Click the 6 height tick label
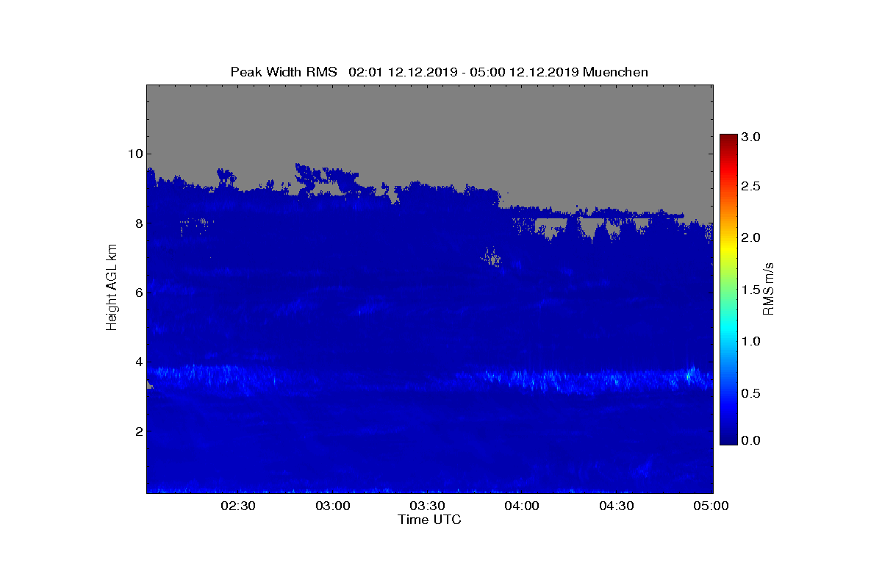The height and width of the screenshot is (588, 882). coord(137,293)
